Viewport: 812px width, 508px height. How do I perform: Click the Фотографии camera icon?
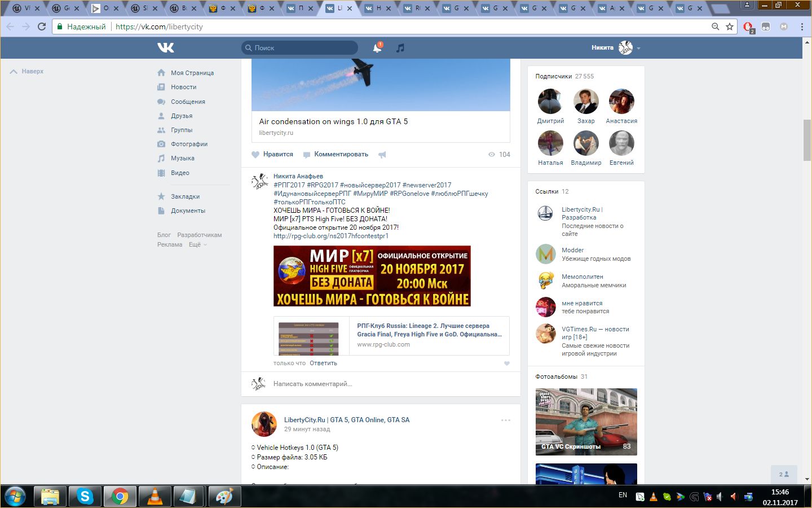(161, 144)
